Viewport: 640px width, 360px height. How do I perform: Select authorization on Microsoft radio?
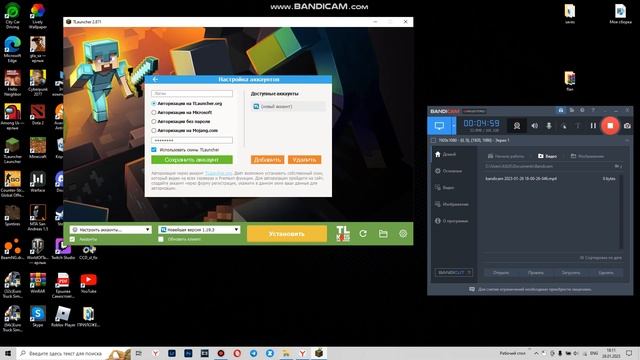click(154, 113)
